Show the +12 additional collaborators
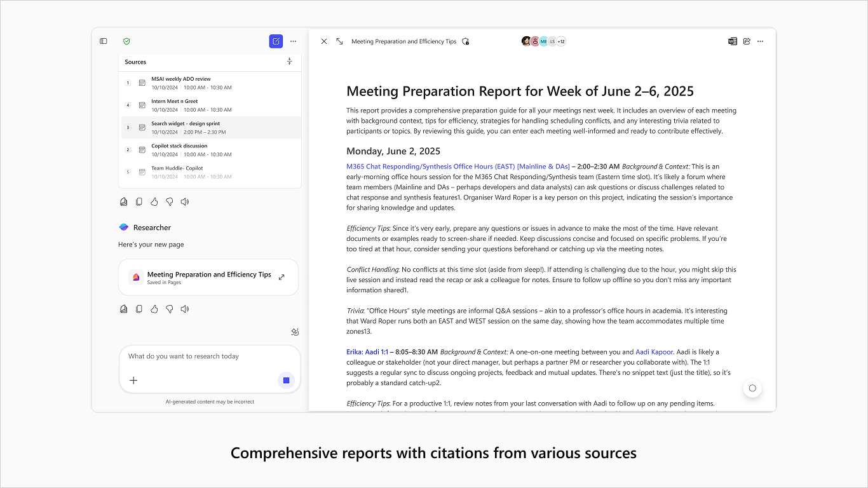This screenshot has width=868, height=488. pyautogui.click(x=561, y=41)
